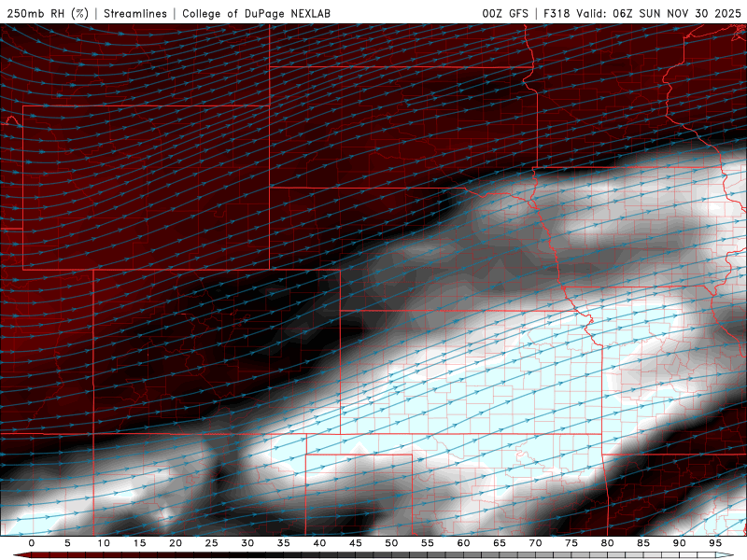The image size is (747, 560).
Task: Click the "250mb RH (%)" title text
Action: click(48, 13)
